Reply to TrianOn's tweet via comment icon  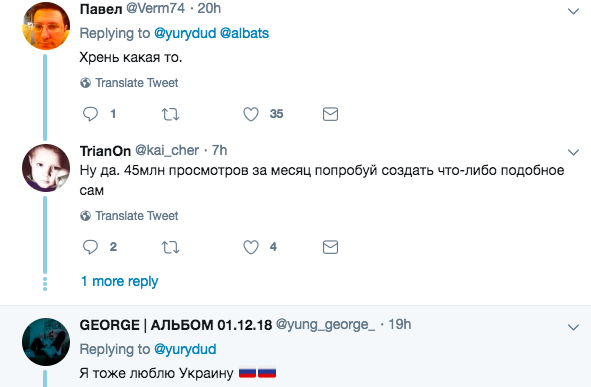point(90,247)
